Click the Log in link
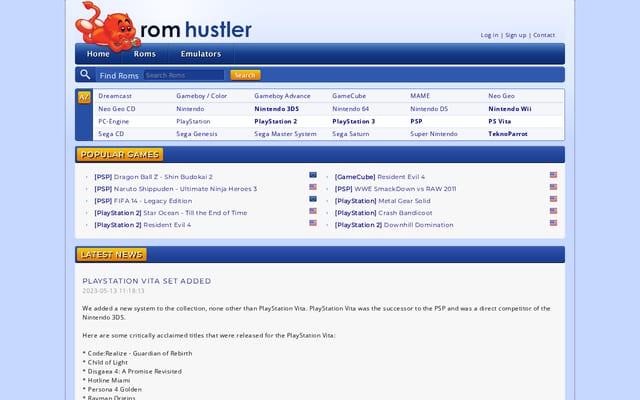The image size is (640, 400). click(x=489, y=35)
